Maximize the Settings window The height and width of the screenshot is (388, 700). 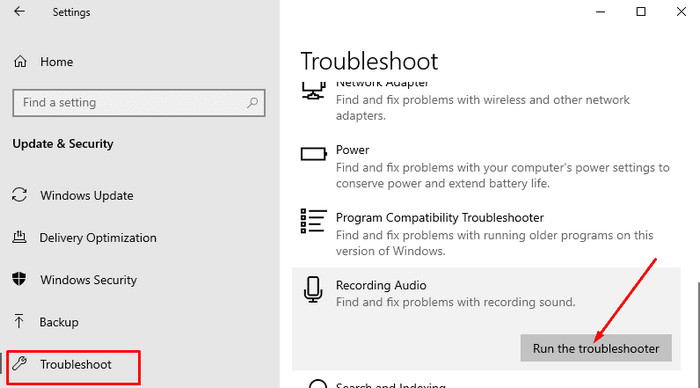coord(641,12)
